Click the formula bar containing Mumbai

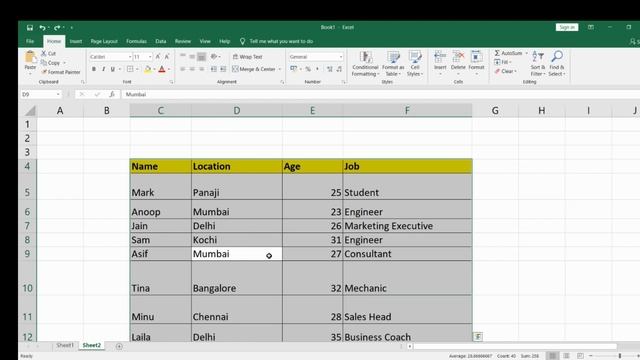[x=380, y=94]
